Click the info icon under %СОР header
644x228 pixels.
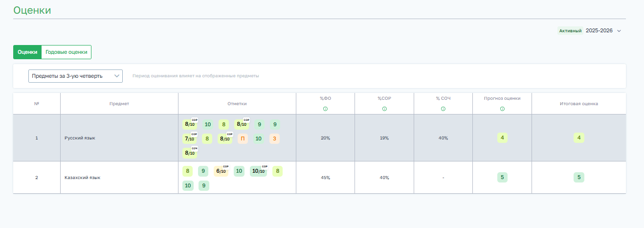(x=384, y=109)
